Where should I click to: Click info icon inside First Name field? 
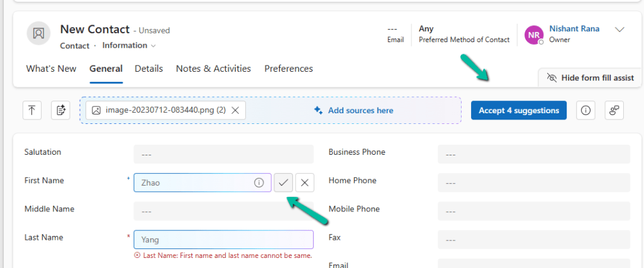(x=258, y=182)
